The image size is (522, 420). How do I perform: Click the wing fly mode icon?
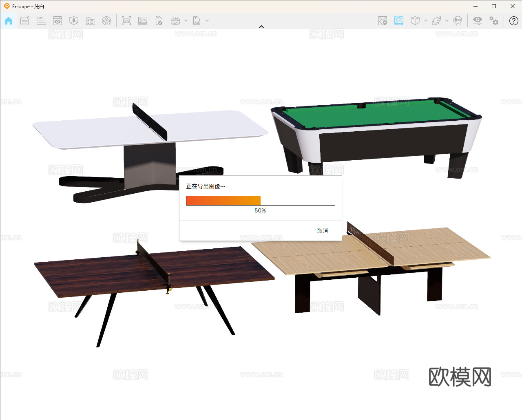[x=436, y=21]
